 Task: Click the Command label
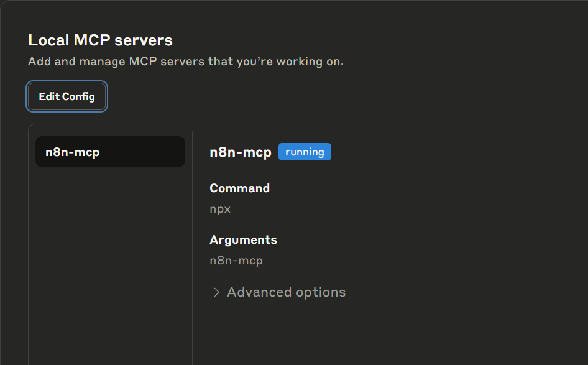pyautogui.click(x=240, y=188)
